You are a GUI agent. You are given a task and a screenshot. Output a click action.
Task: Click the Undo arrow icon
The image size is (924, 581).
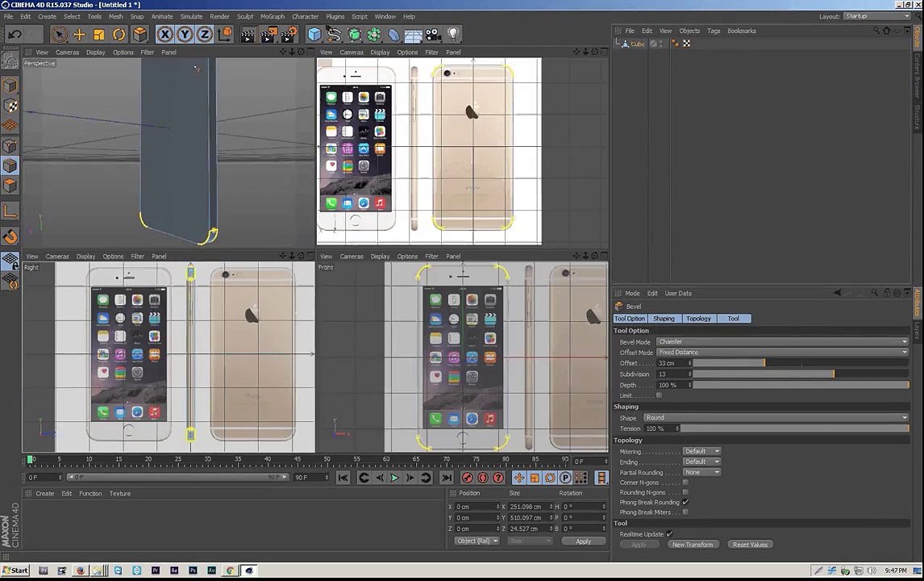[15, 34]
